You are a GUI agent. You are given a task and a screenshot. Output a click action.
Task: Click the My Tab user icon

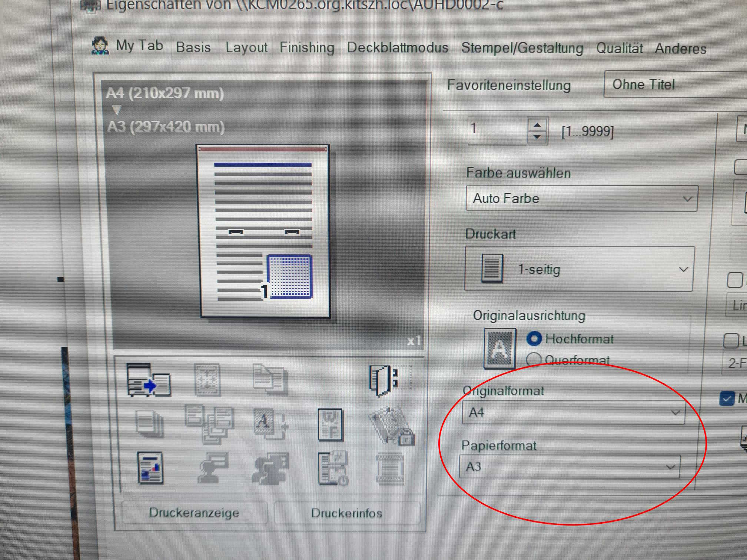tap(100, 46)
